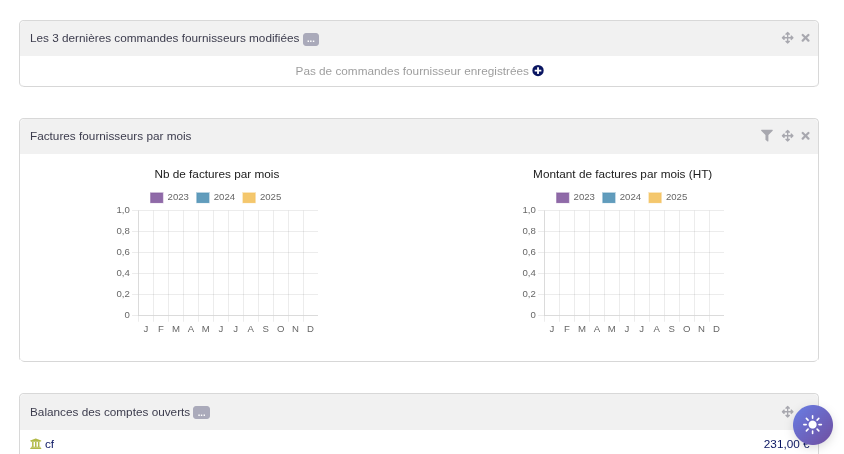Click the plus icon to add supplier order

click(538, 71)
